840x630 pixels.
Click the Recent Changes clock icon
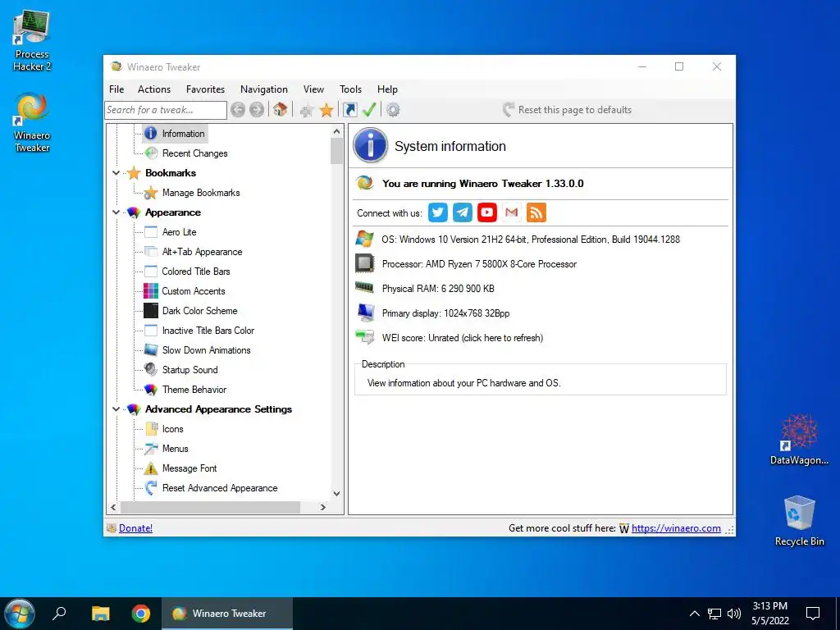point(151,153)
